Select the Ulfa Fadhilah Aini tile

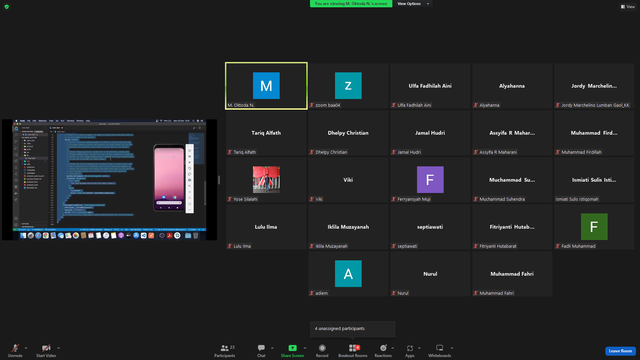pos(430,86)
